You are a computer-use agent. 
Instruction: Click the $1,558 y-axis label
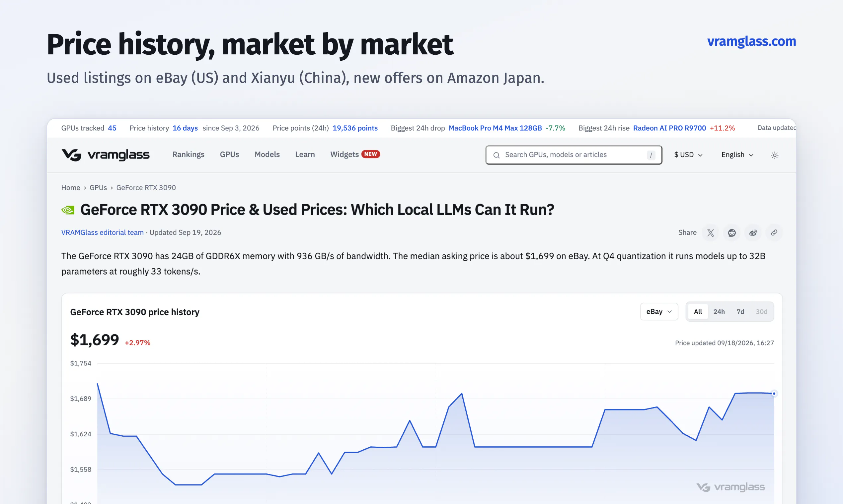coord(81,470)
